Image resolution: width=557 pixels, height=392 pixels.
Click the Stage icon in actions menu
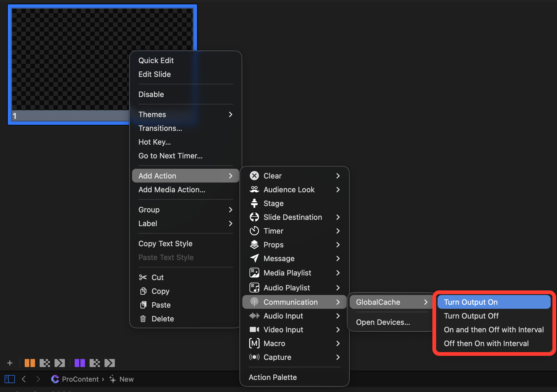click(254, 203)
